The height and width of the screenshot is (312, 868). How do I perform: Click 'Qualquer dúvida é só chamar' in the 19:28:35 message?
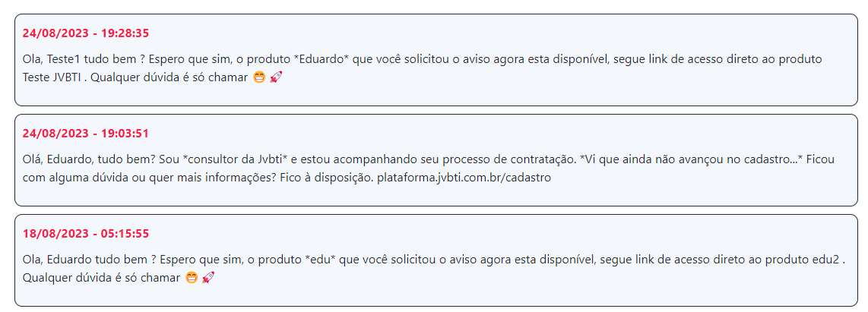coord(169,77)
